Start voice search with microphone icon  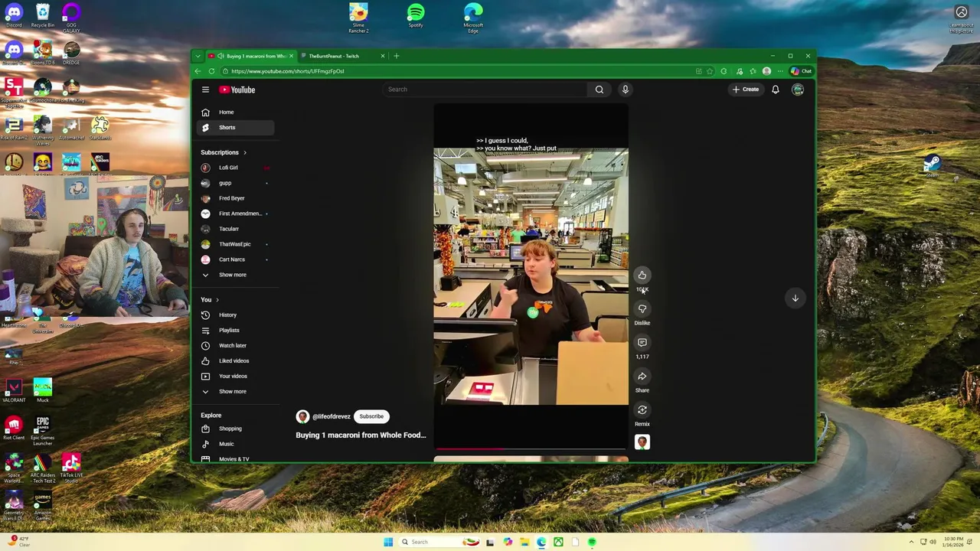(625, 90)
